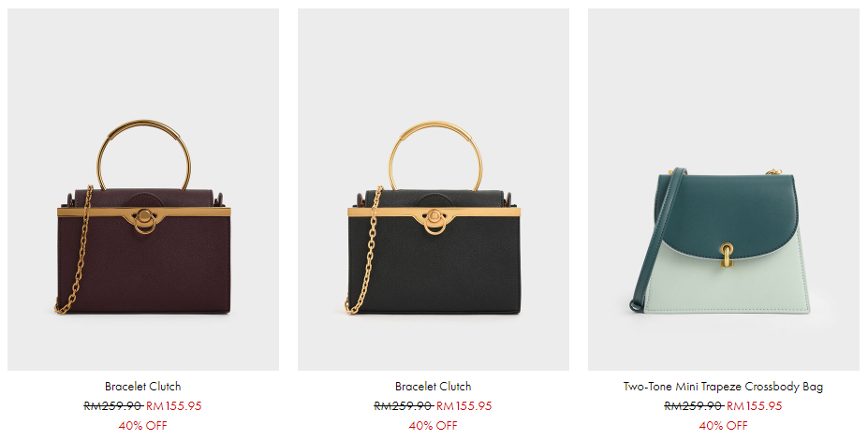Click the 40% OFF label under black clutch
The width and height of the screenshot is (868, 440).
(x=433, y=426)
